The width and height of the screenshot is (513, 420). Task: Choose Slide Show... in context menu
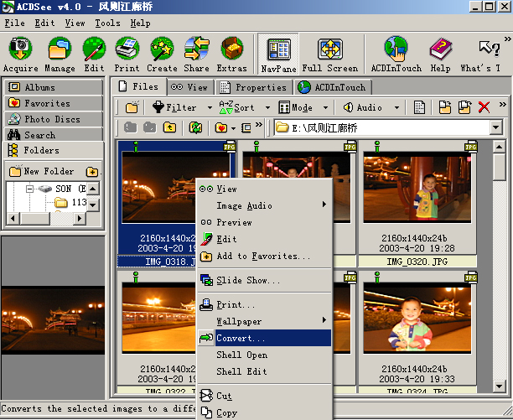click(264, 280)
